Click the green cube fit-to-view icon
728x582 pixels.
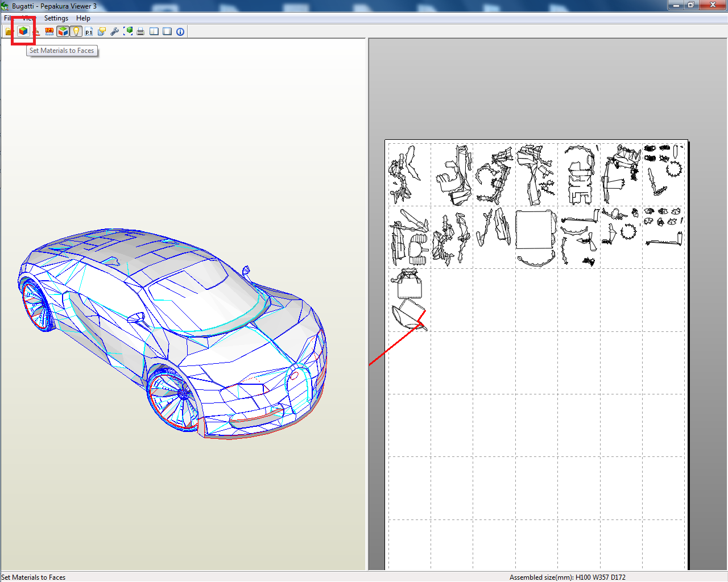[x=128, y=32]
